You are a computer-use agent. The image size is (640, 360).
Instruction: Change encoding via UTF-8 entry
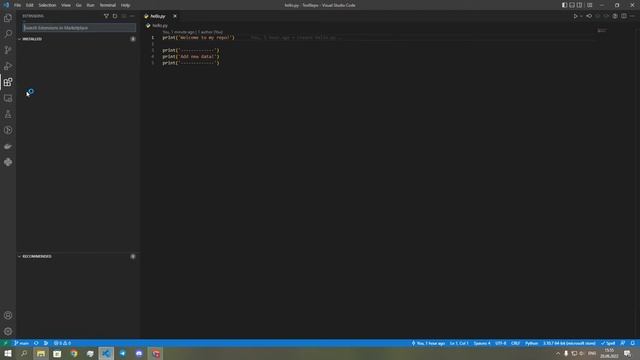501,343
